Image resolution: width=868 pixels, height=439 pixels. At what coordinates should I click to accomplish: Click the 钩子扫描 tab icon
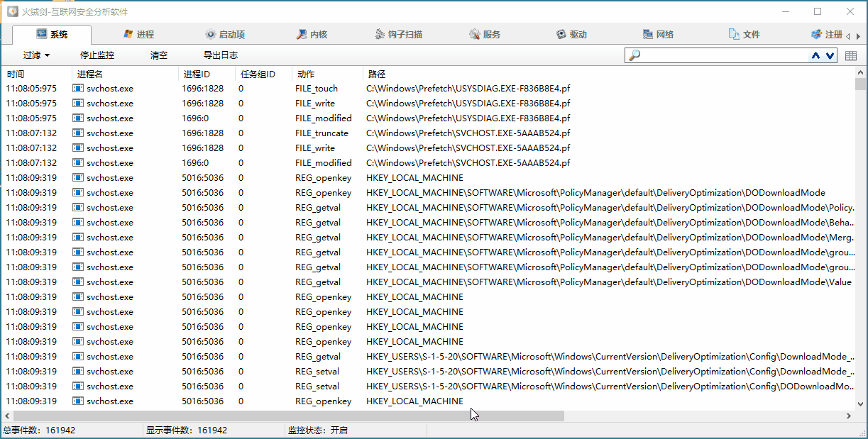tap(380, 34)
